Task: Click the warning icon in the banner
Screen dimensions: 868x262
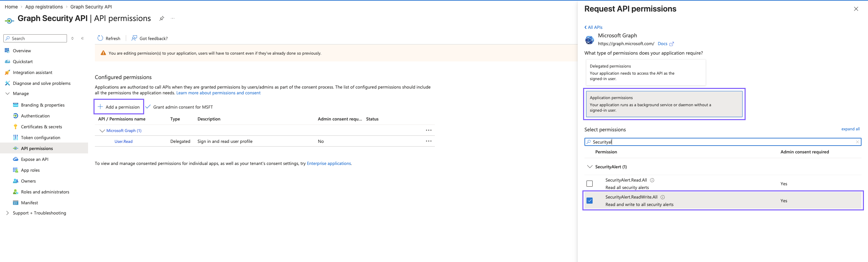Action: (103, 53)
